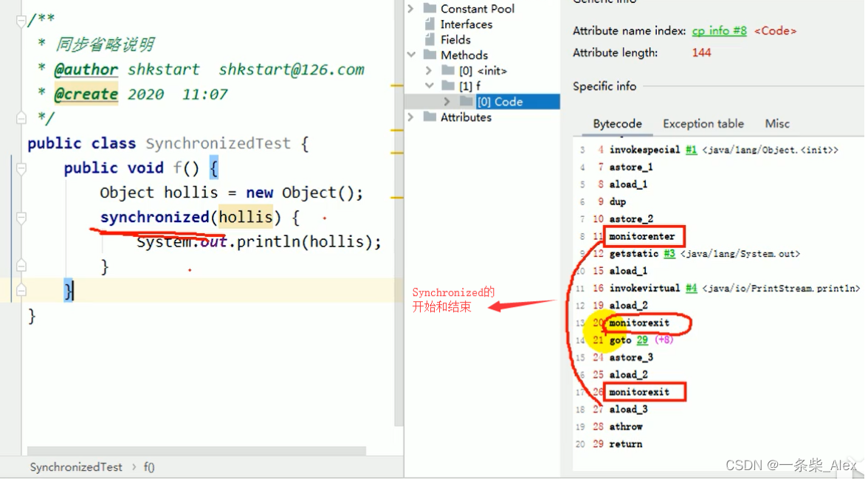
Task: Select the Interfaces tree row
Action: [466, 24]
